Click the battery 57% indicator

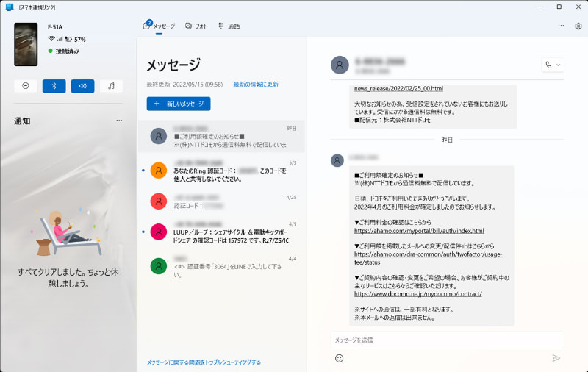point(76,39)
